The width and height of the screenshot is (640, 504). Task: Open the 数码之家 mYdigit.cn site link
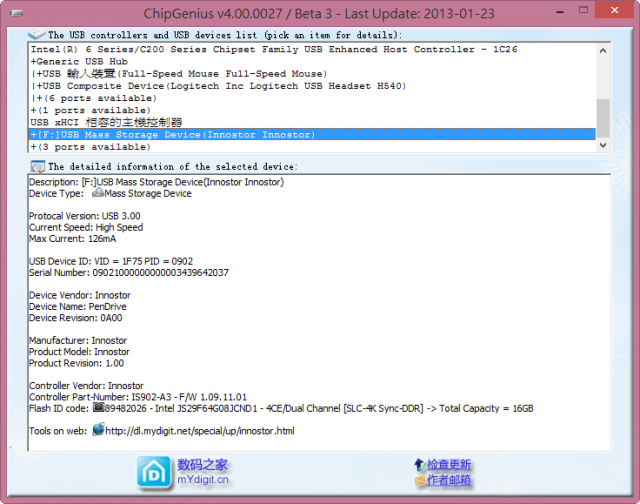202,472
